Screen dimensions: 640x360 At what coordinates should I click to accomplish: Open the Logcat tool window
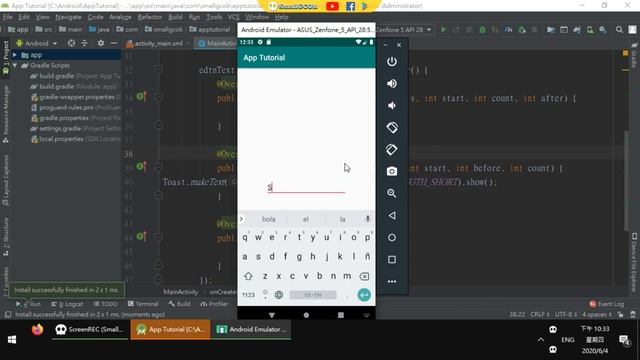tap(67, 304)
